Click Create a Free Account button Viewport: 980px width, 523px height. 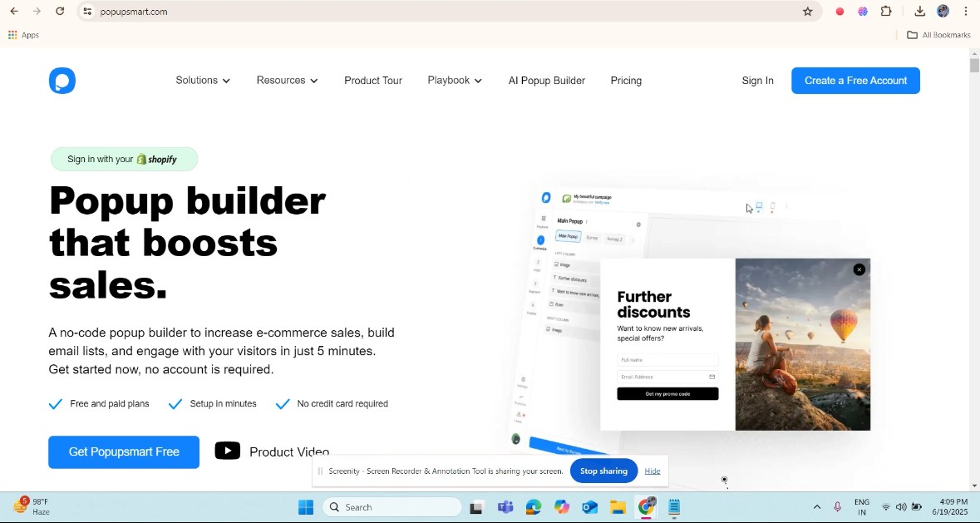click(855, 81)
